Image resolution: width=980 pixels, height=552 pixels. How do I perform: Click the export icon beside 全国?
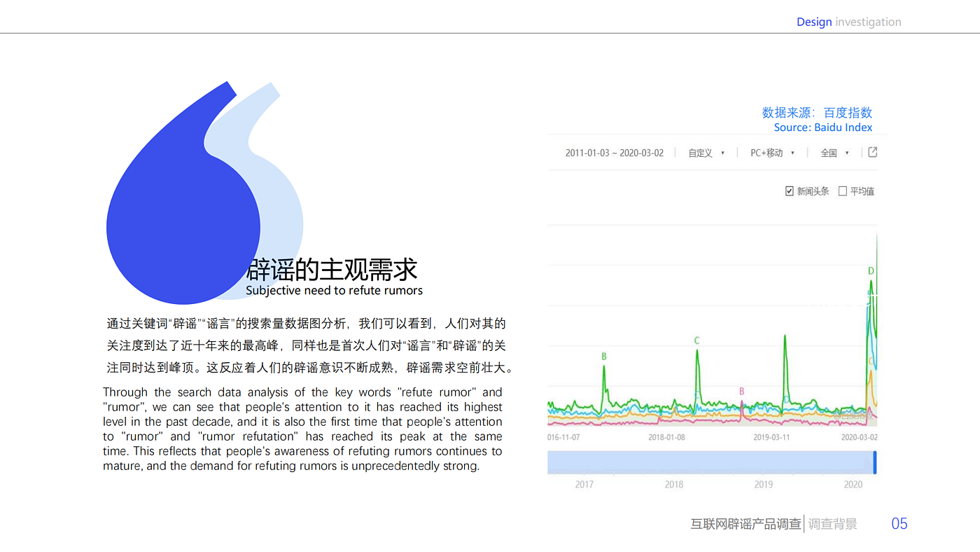pos(872,152)
